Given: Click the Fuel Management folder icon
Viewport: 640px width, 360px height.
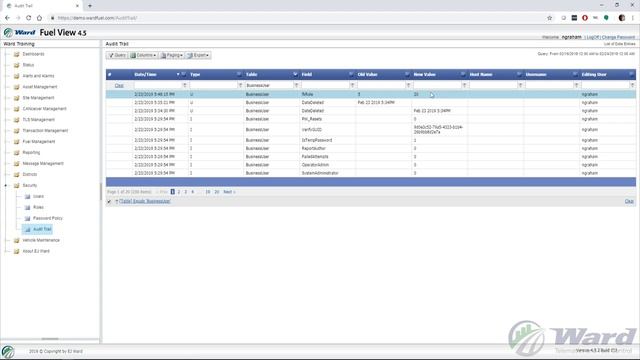Looking at the screenshot, I should click(17, 142).
